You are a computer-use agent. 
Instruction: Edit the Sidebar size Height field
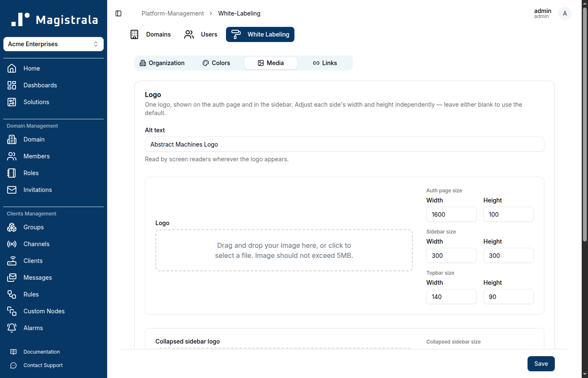509,255
